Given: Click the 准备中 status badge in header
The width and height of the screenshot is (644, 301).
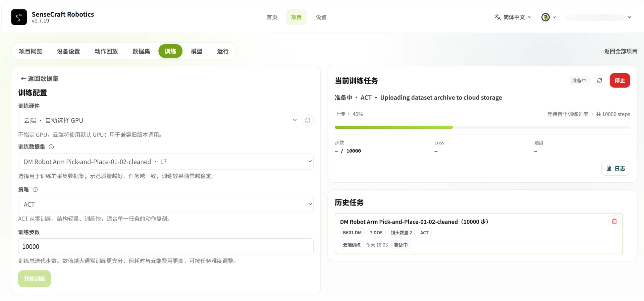Looking at the screenshot, I should click(579, 80).
